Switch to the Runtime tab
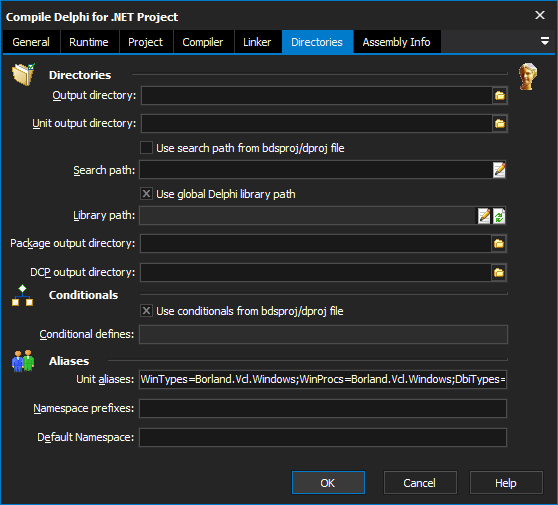Viewport: 558px width, 505px height. click(89, 42)
